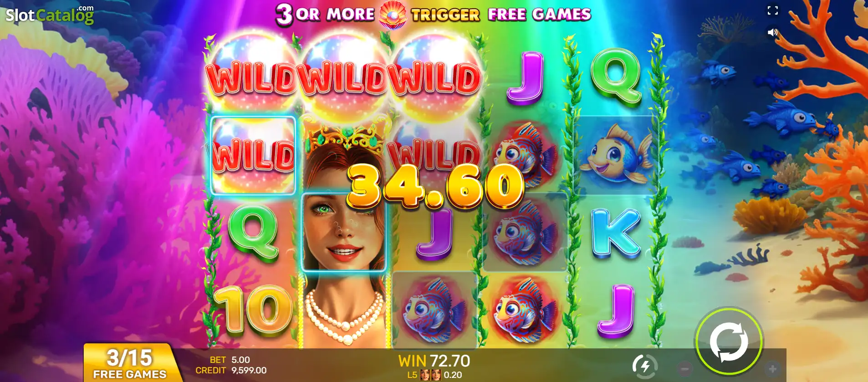The image size is (868, 382).
Task: Decrease bet with the minus button
Action: (684, 368)
